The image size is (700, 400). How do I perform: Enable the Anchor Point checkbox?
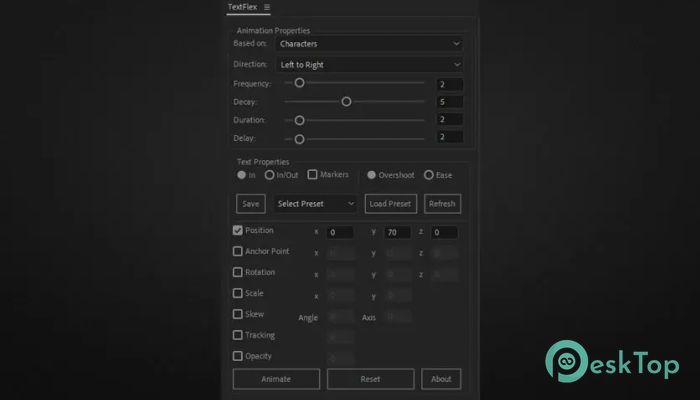point(238,251)
